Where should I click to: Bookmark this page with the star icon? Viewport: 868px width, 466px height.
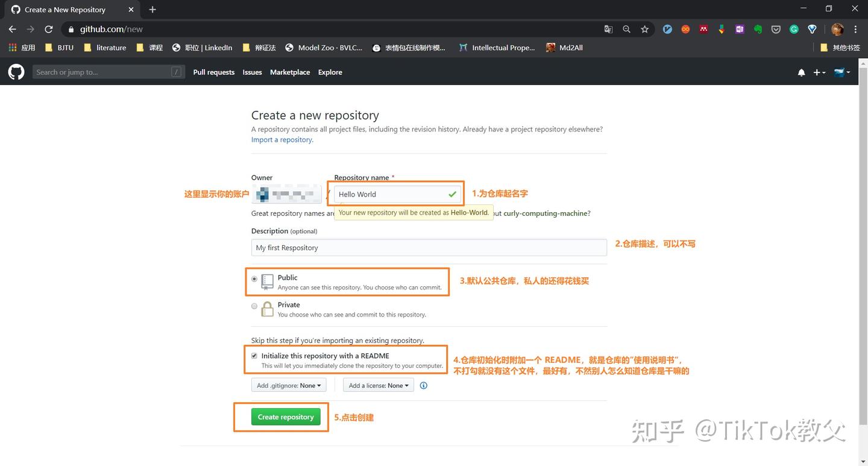[644, 28]
